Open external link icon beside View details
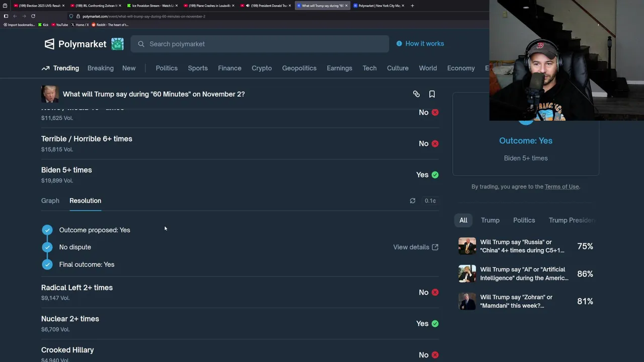The width and height of the screenshot is (644, 362). tap(435, 247)
